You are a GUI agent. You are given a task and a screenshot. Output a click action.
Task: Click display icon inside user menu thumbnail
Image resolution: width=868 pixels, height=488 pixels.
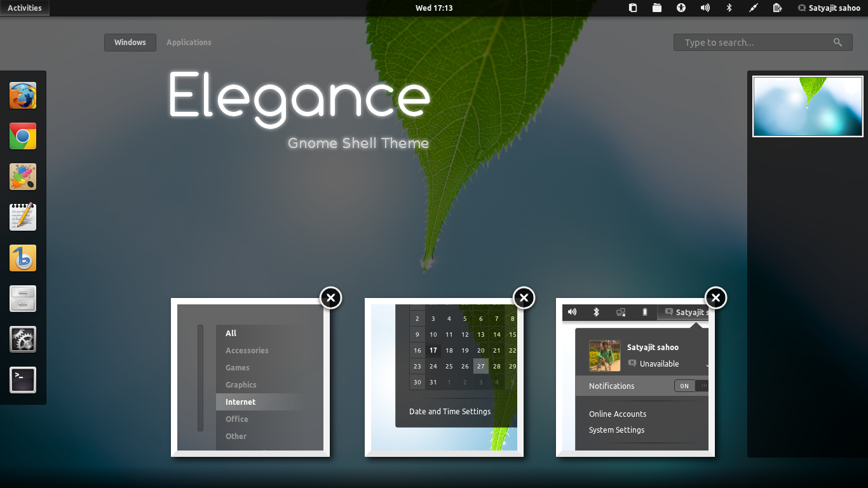(621, 312)
